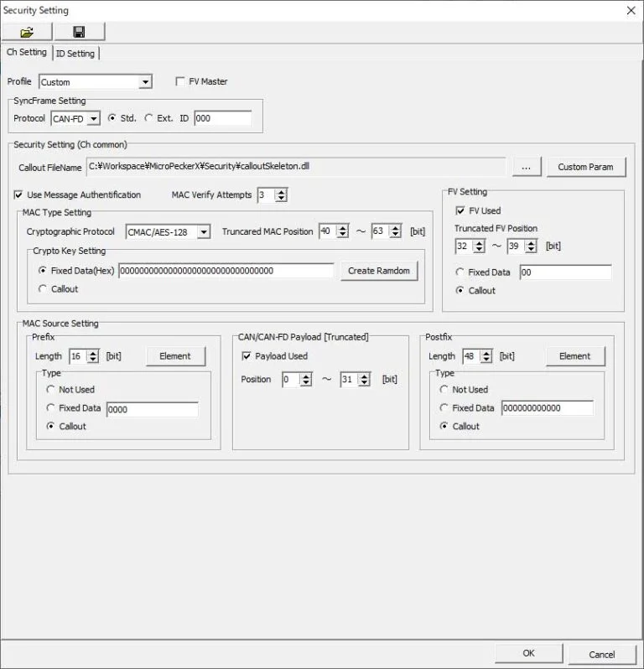Adjust the Prefix Length spinner
This screenshot has width=644, height=669.
[92, 356]
